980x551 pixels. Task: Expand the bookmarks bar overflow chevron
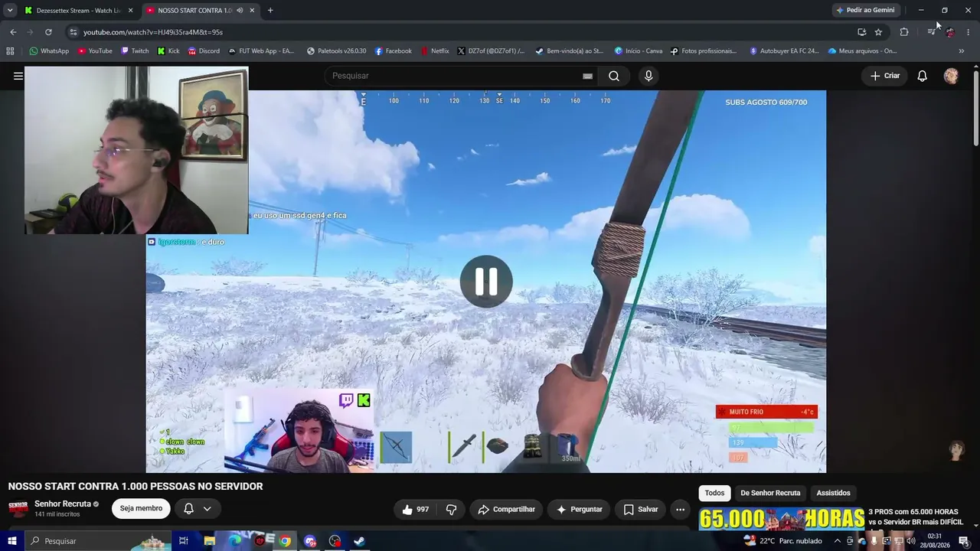click(x=962, y=51)
